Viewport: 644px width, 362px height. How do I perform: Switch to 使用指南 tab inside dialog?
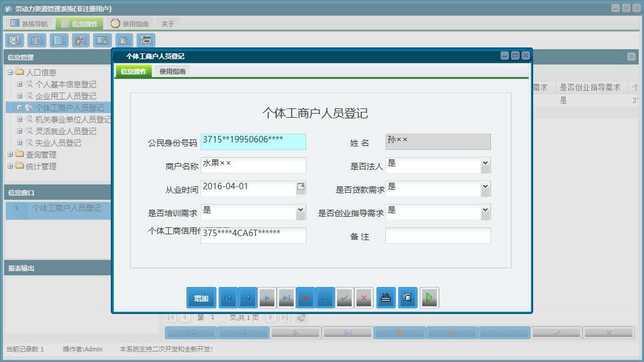172,71
